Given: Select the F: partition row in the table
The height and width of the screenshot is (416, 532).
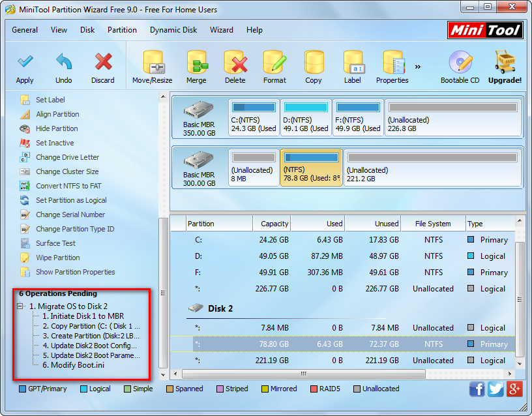Looking at the screenshot, I should [x=343, y=273].
